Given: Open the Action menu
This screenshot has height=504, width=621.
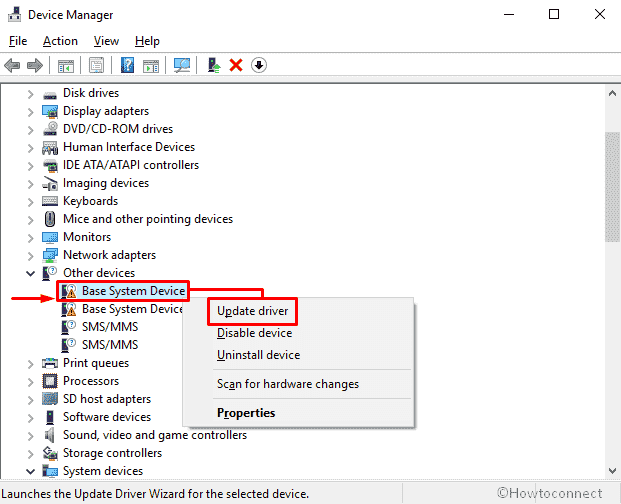Looking at the screenshot, I should [x=60, y=41].
